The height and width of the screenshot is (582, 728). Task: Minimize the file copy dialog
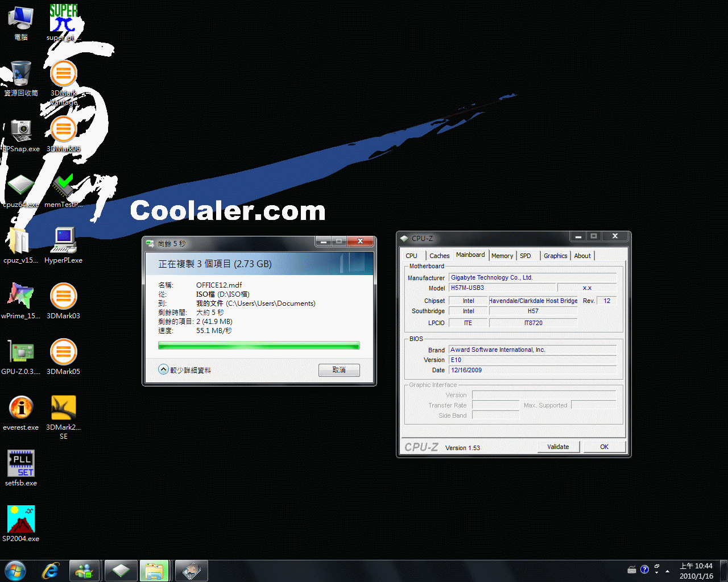coord(324,242)
